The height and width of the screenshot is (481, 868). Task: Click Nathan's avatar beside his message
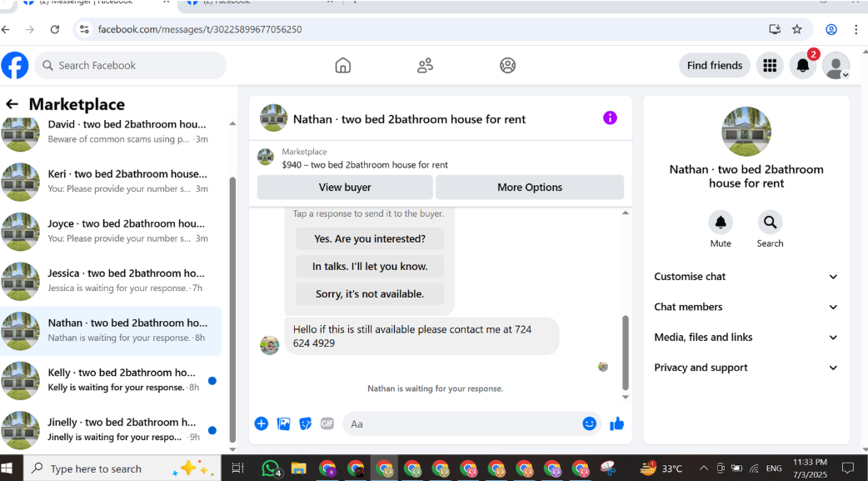click(270, 345)
